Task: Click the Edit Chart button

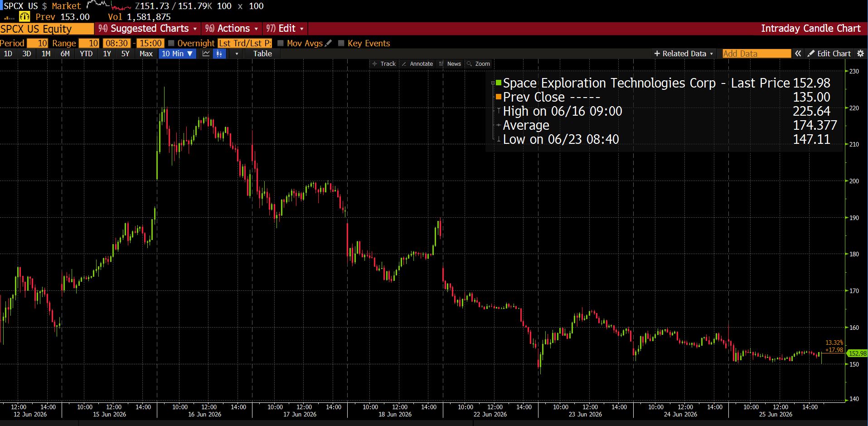Action: [x=829, y=54]
